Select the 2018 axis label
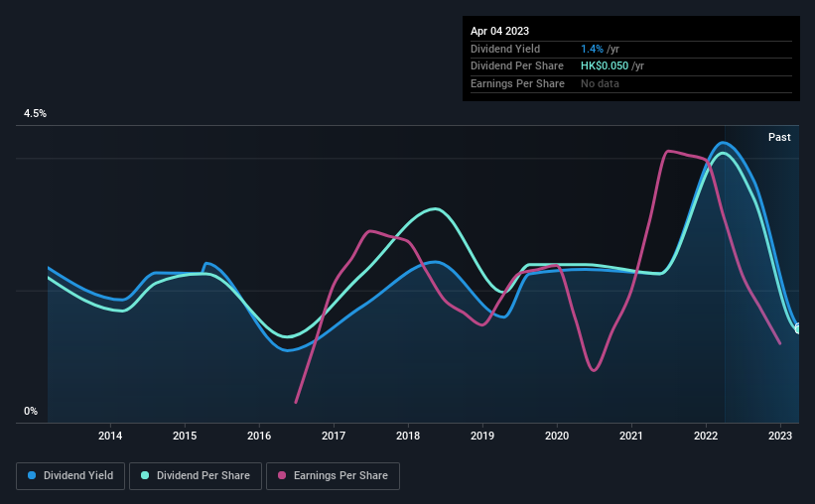Image resolution: width=815 pixels, height=504 pixels. (408, 436)
